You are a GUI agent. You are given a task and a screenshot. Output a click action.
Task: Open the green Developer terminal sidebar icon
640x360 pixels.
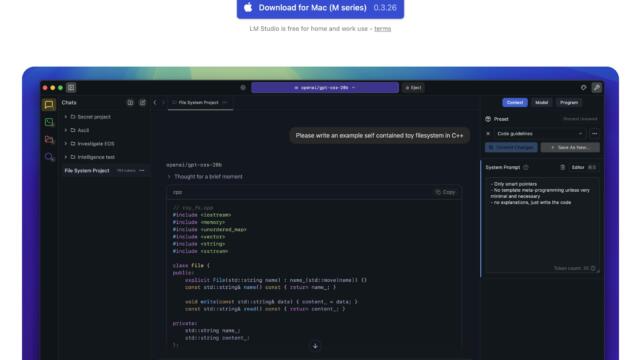(49, 122)
